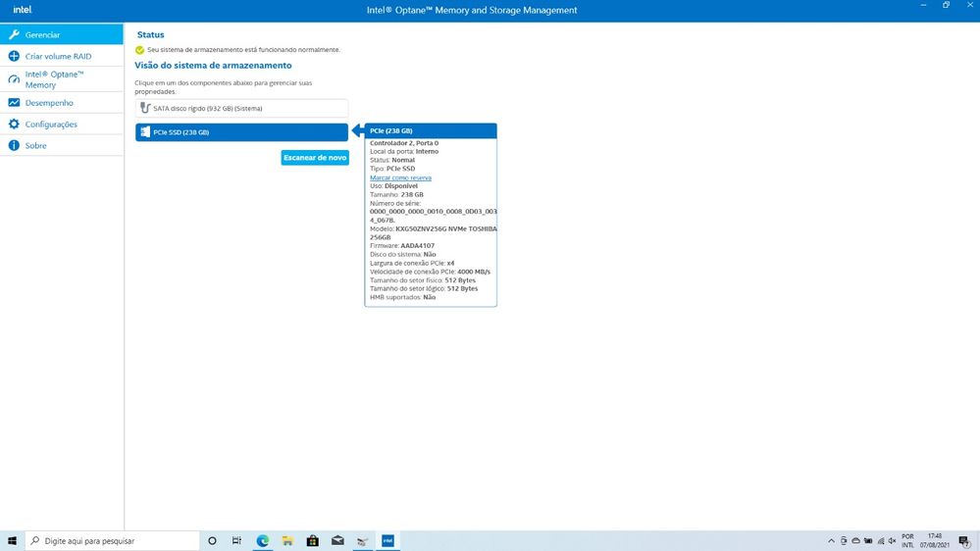Click the speedometer icon beside Intel Optane Memory
Screen dimensions: 980x551
point(14,79)
